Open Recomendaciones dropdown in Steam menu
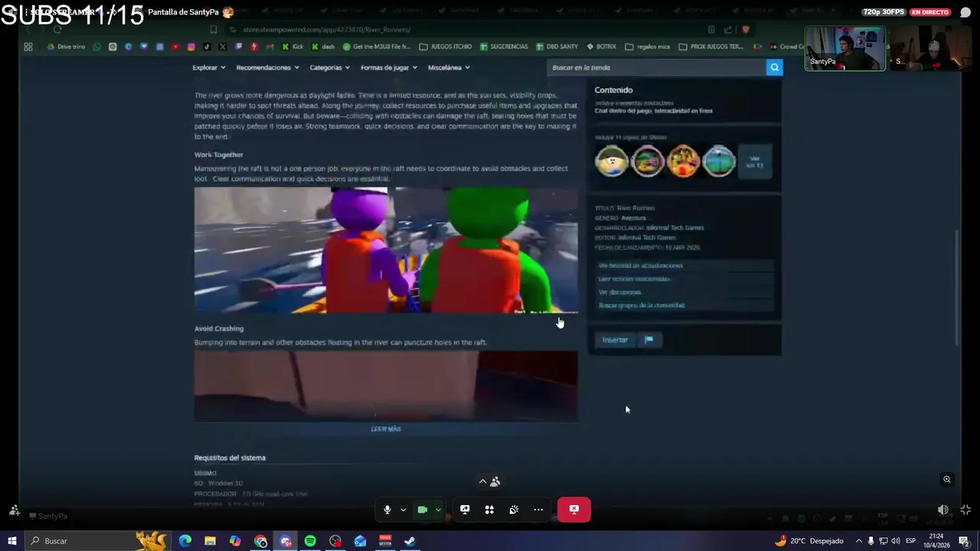This screenshot has height=551, width=980. click(267, 67)
